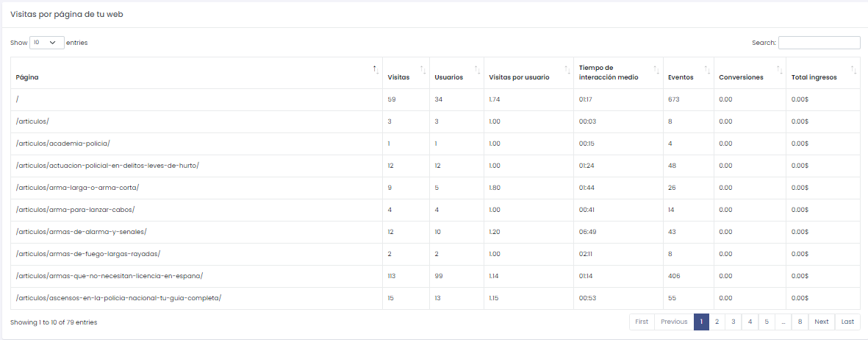Click page 4 in pagination
Image resolution: width=868 pixels, height=340 pixels.
click(749, 322)
